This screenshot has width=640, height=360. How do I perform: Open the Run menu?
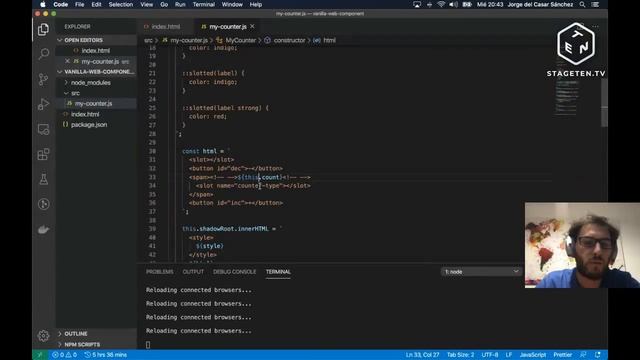[180, 4]
